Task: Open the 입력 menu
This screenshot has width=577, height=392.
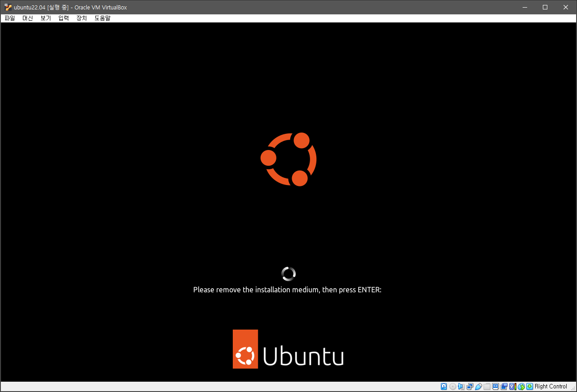Action: (x=64, y=18)
